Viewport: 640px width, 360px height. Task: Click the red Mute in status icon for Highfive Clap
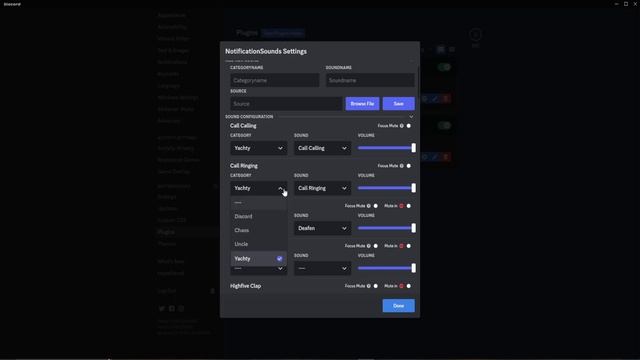pos(401,286)
